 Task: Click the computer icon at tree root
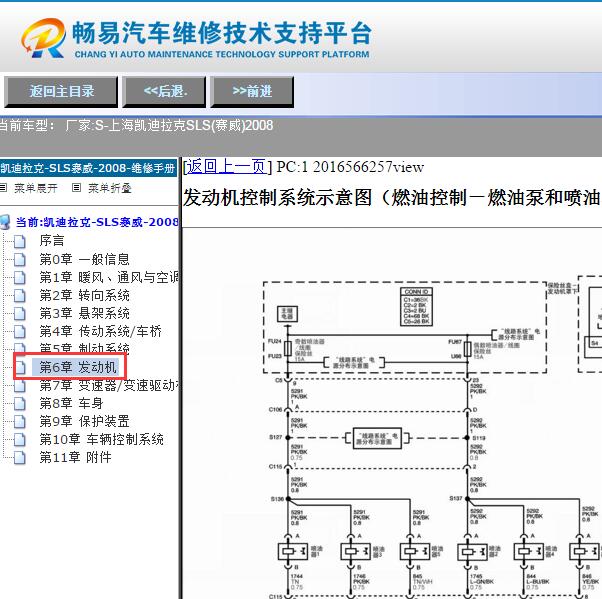point(5,222)
